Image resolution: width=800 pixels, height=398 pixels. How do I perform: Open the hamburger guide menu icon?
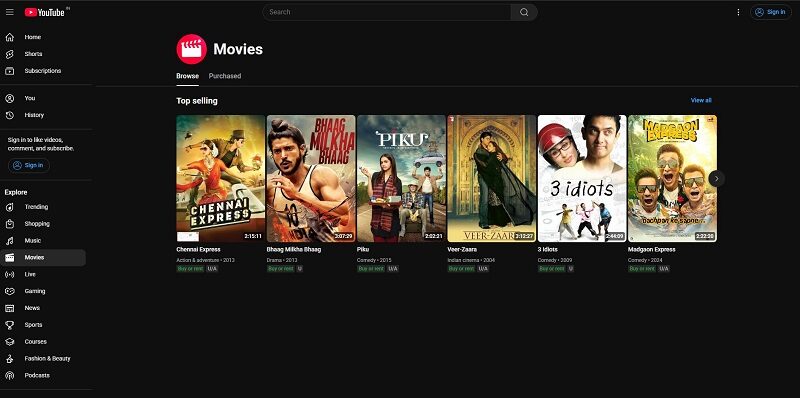pos(10,12)
